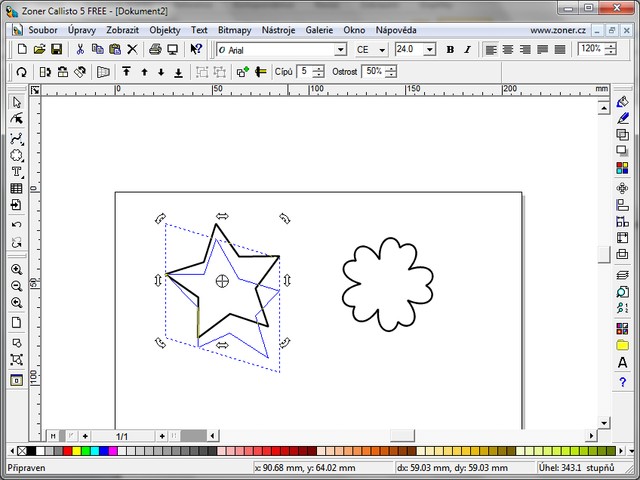Select the Text tool in toolbox

tap(16, 172)
